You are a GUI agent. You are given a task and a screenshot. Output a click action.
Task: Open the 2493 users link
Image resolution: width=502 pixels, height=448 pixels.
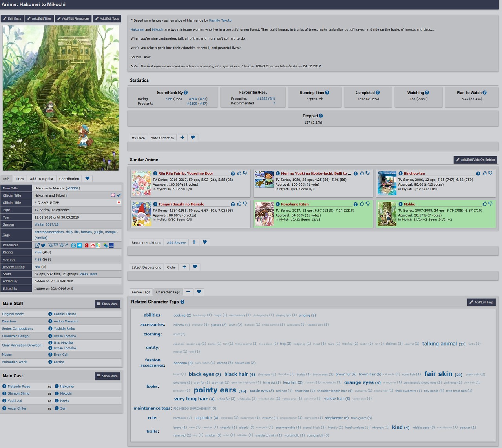[x=88, y=274]
